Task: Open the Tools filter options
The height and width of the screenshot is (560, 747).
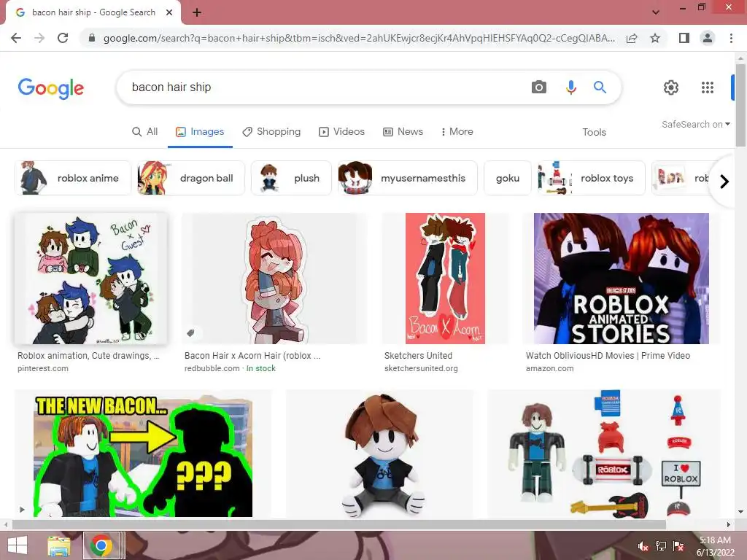Action: click(x=594, y=132)
